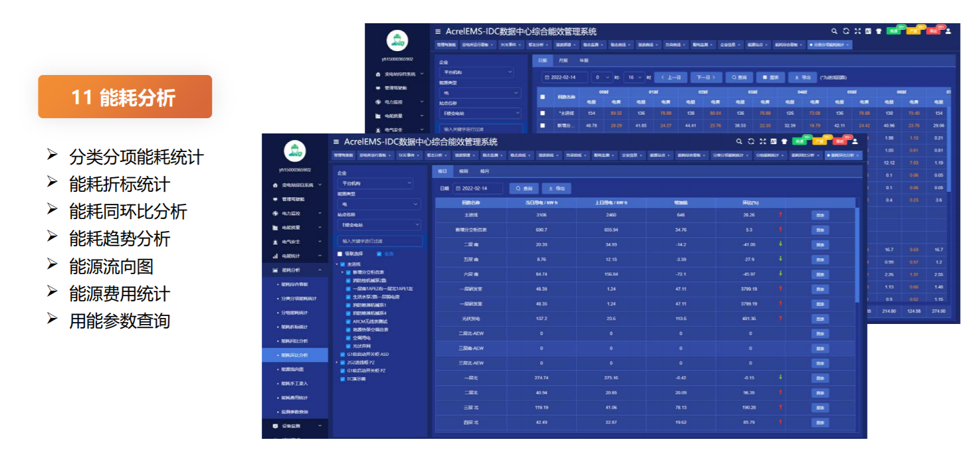
Task: Click 电力监控 icon in front sidebar
Action: 276,214
